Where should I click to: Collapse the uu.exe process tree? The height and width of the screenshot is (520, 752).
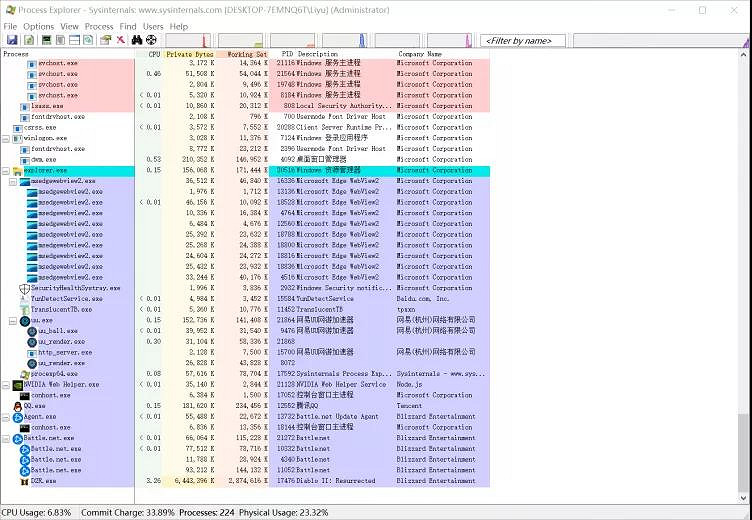click(x=13, y=320)
